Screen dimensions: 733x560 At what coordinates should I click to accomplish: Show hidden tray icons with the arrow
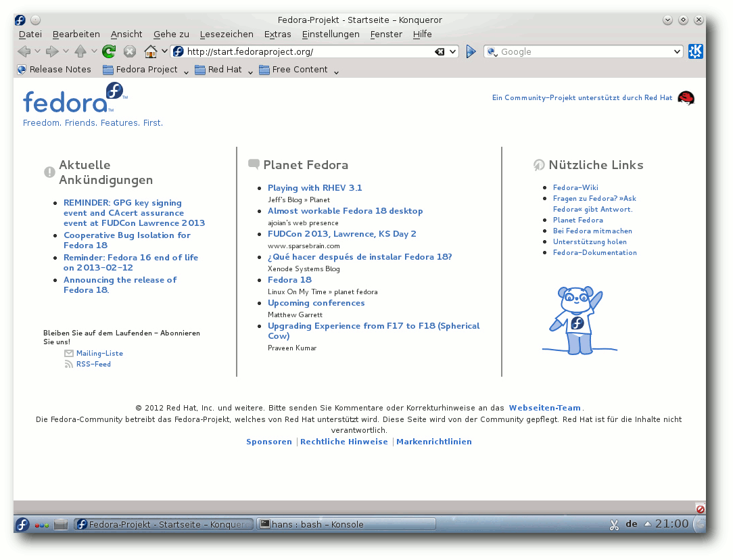[647, 524]
